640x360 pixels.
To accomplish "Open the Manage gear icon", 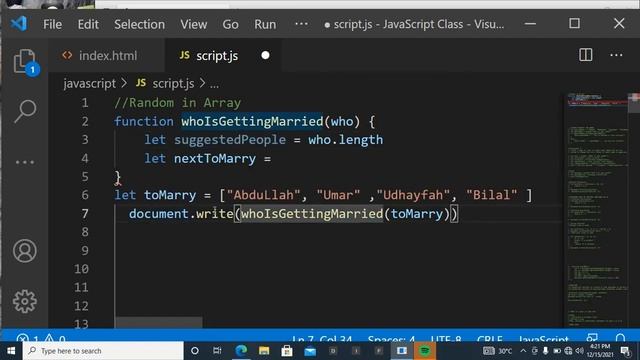I will (24, 302).
